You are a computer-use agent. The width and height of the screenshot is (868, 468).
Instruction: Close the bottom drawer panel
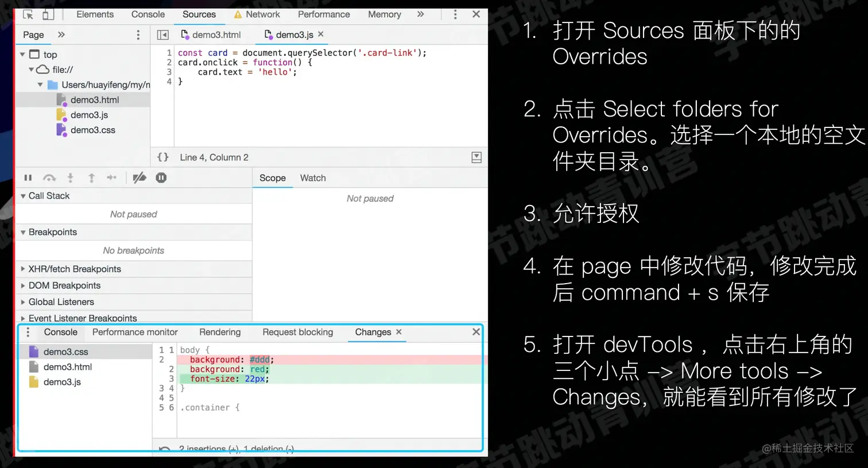tap(476, 332)
